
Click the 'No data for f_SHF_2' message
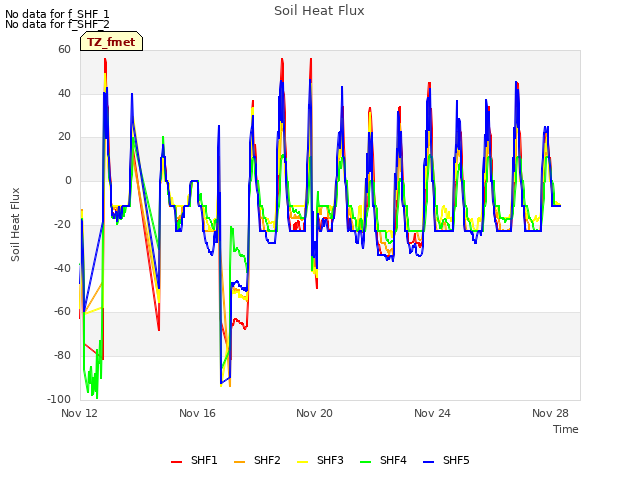coord(57,24)
